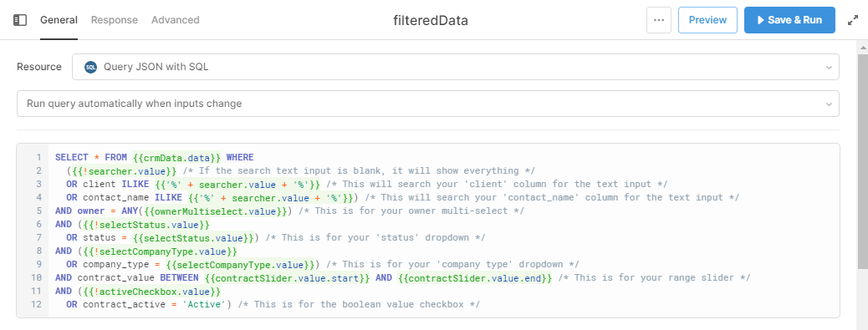Click the filteredData query name
Viewport: 868px width, 330px height.
[431, 20]
